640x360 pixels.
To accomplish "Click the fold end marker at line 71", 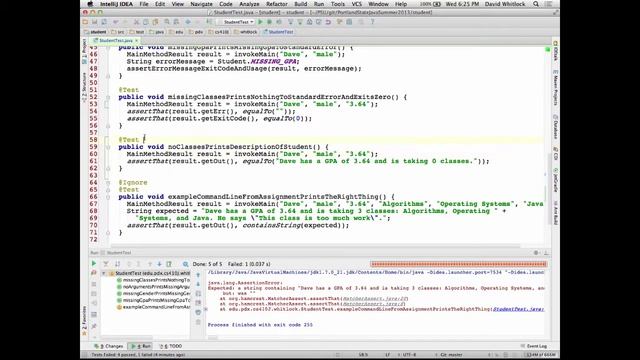I will tap(108, 233).
